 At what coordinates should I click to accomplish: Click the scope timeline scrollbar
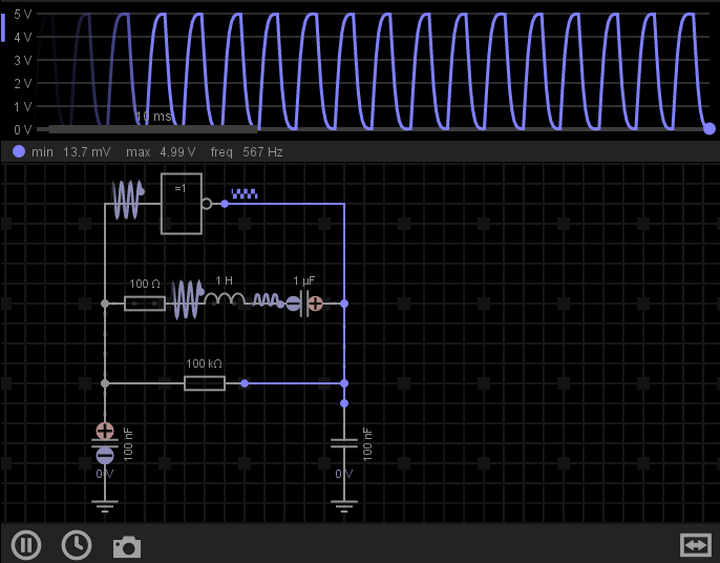[x=152, y=129]
